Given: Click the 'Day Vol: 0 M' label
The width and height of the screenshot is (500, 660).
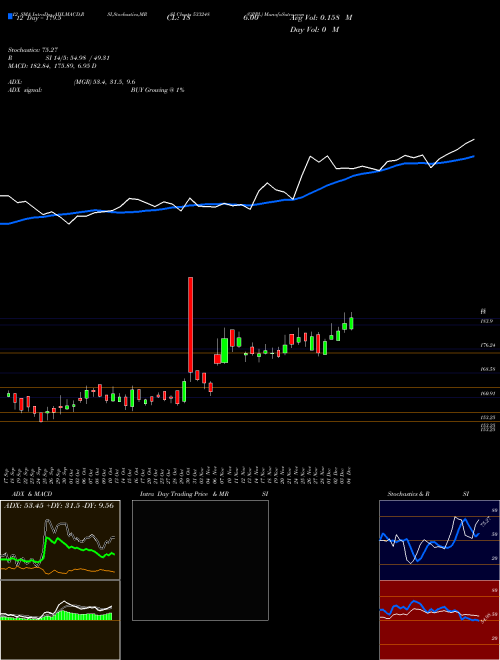Looking at the screenshot, I should (314, 30).
